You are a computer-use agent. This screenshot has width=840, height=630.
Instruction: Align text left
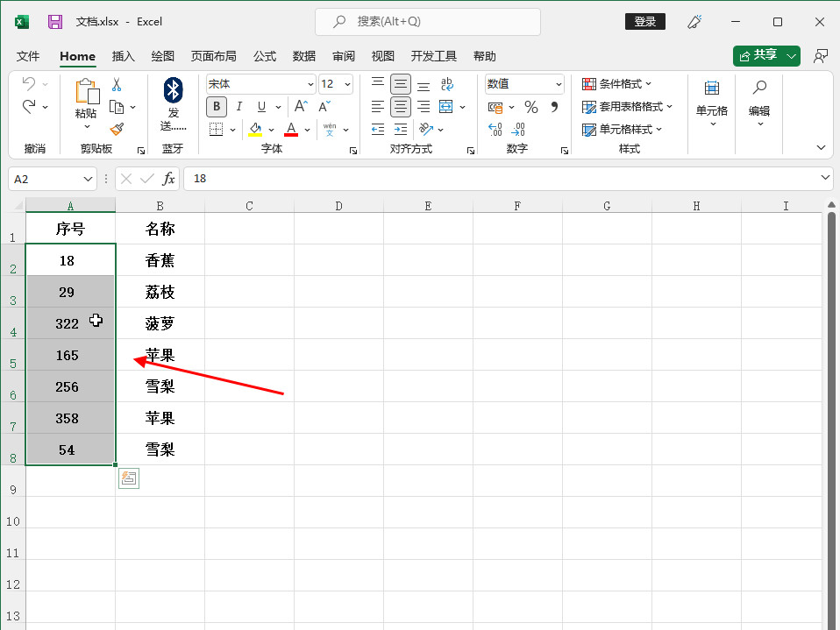click(x=378, y=107)
